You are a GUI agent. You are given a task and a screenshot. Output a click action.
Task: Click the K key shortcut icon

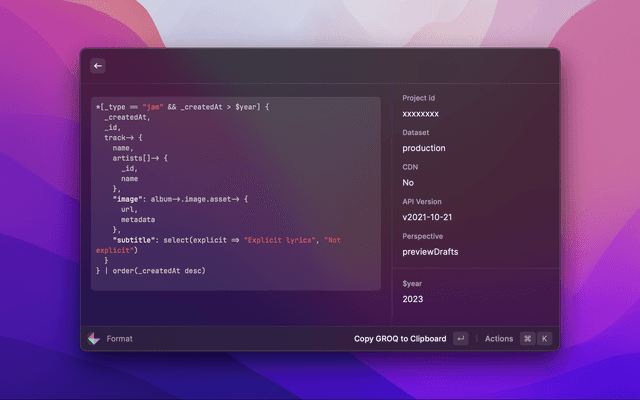click(545, 339)
